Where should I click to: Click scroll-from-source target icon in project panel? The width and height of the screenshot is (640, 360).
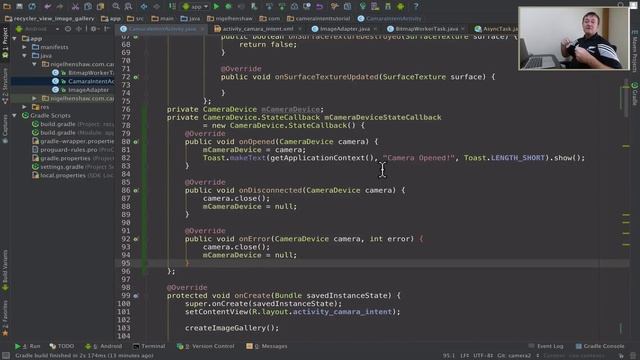(68, 29)
